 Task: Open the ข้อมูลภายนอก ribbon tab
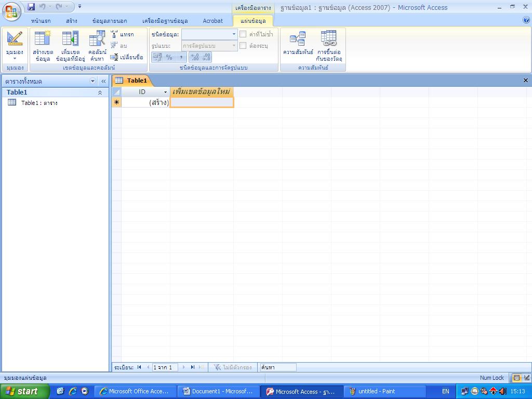(x=109, y=21)
